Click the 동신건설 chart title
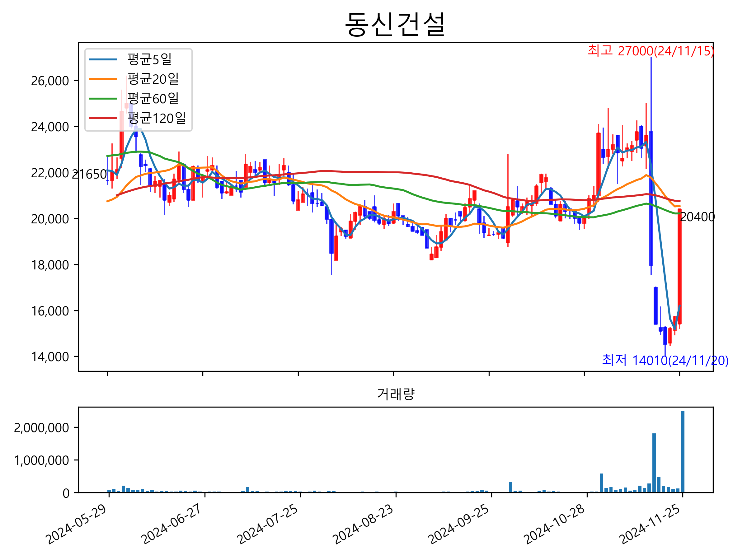 pyautogui.click(x=395, y=24)
